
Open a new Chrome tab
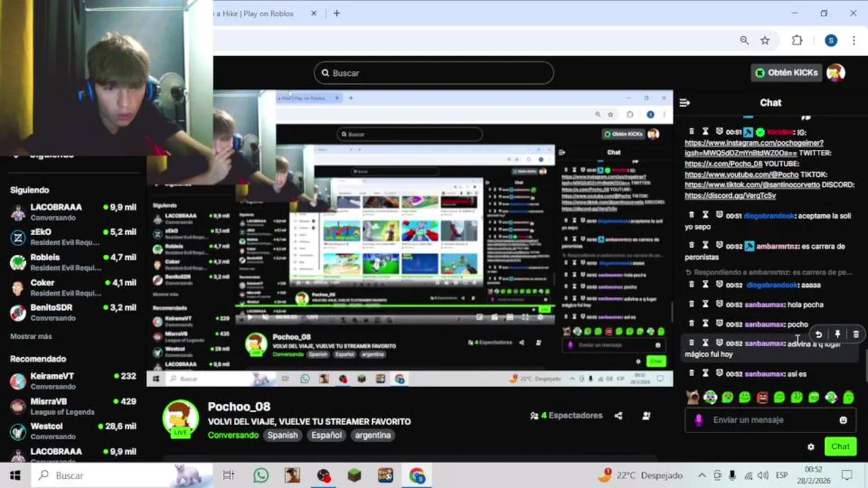coord(336,14)
